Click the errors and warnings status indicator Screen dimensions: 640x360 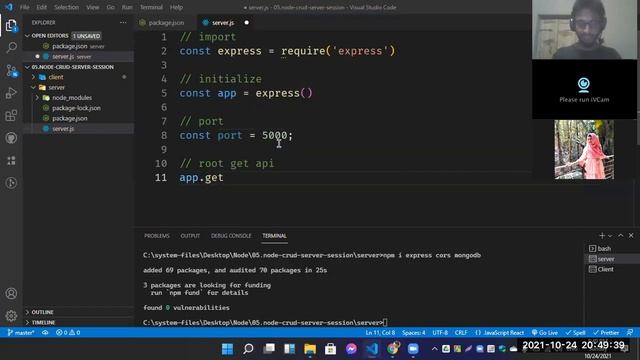click(68, 333)
